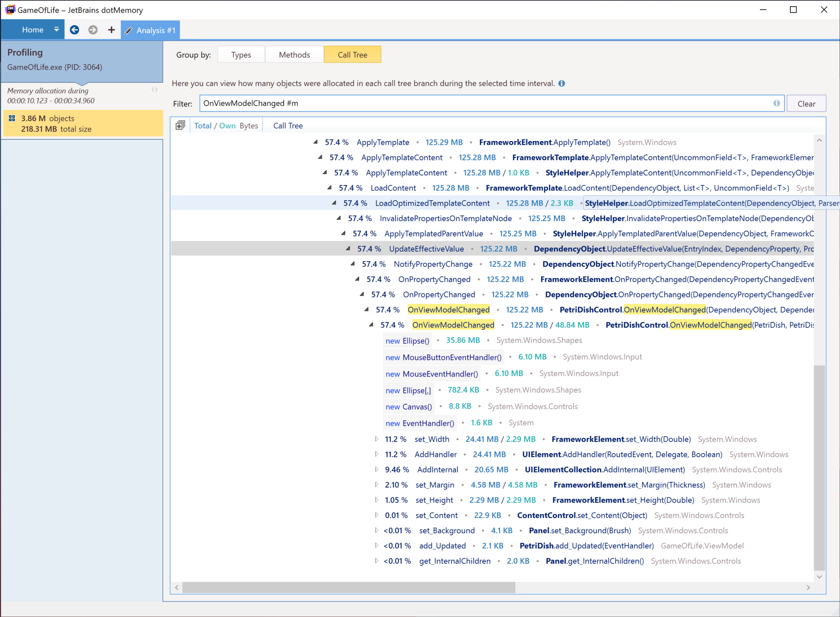Click the plus icon to add analysis
Image resolution: width=840 pixels, height=617 pixels.
click(x=111, y=30)
